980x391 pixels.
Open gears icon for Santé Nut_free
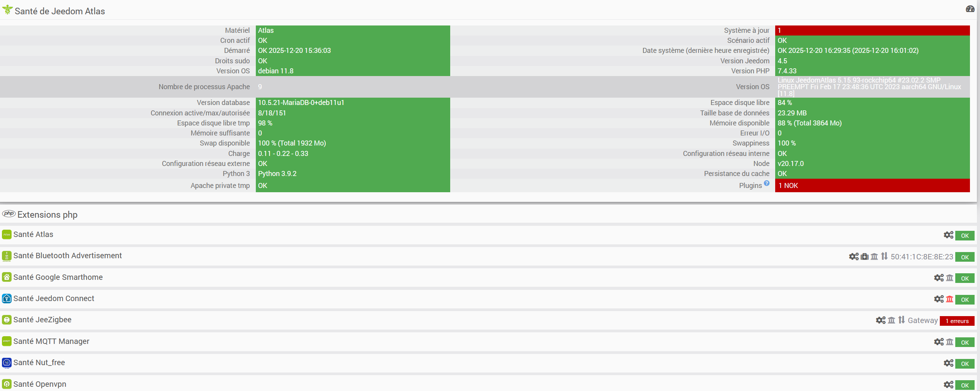[x=948, y=363]
